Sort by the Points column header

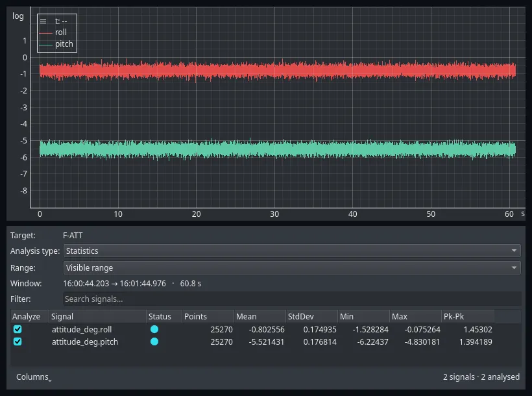click(x=208, y=316)
